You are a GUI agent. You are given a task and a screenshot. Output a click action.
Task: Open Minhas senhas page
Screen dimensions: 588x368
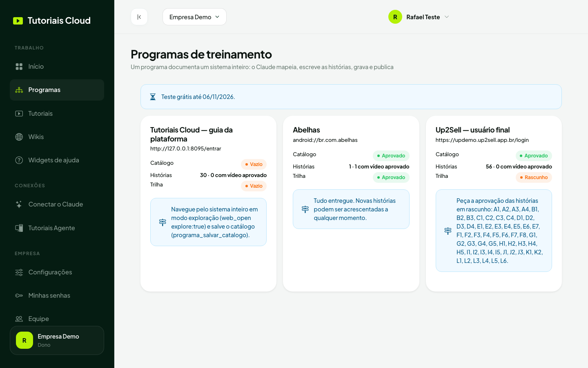pyautogui.click(x=57, y=296)
